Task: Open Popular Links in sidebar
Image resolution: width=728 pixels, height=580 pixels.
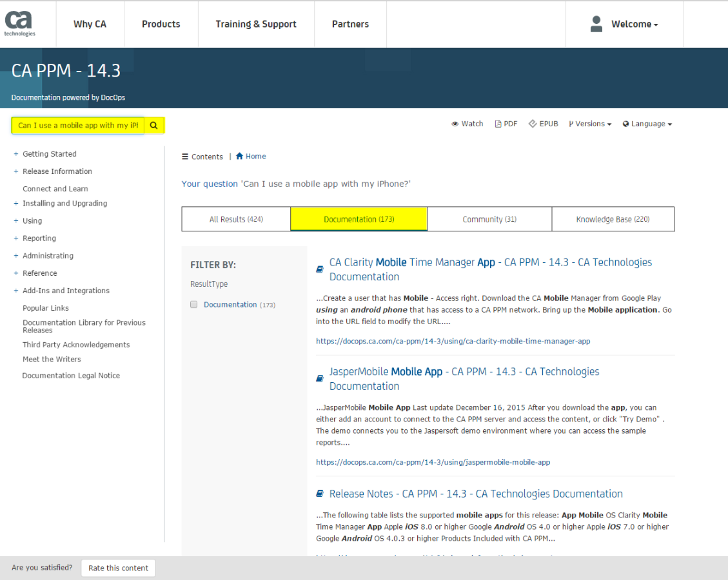Action: tap(46, 308)
